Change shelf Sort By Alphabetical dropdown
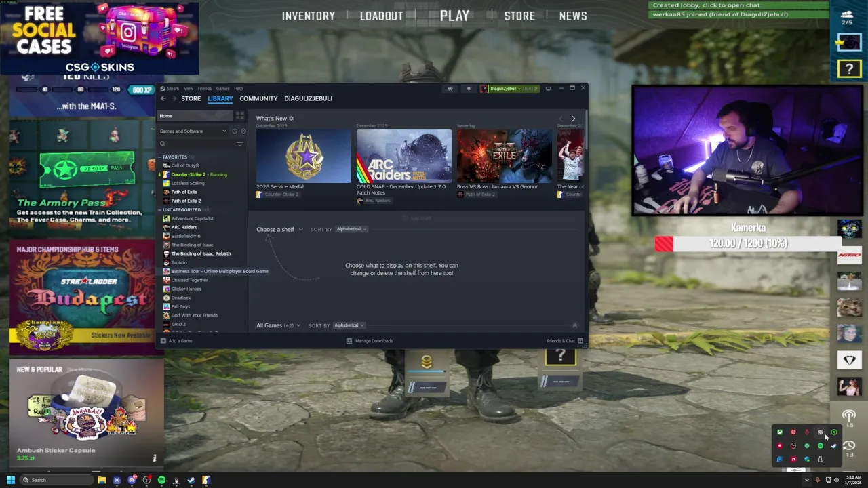 coord(351,229)
